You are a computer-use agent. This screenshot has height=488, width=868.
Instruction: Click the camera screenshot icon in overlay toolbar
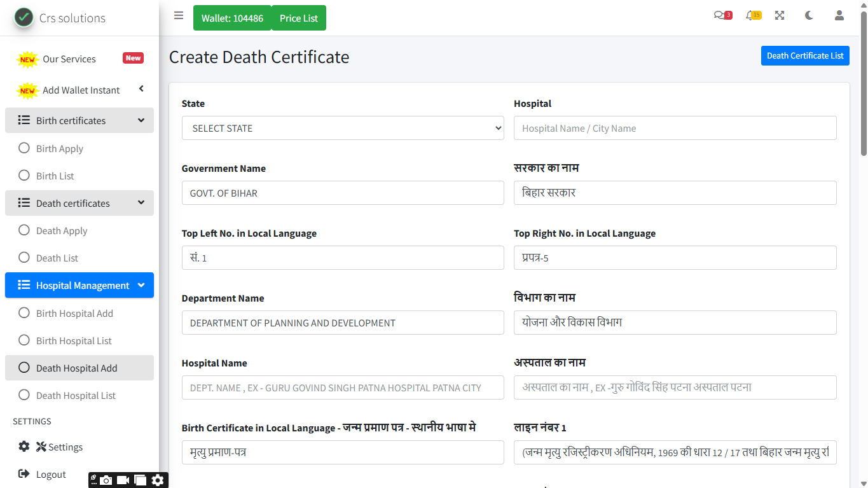click(106, 480)
